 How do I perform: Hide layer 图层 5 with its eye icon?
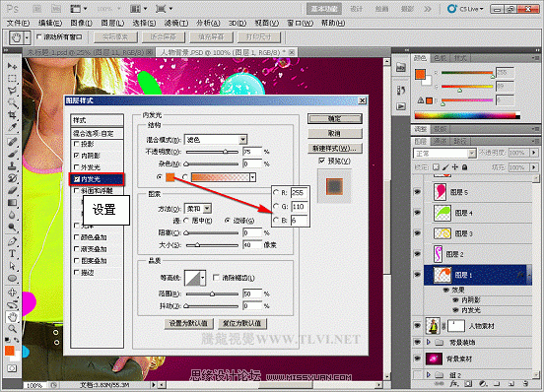tap(418, 192)
